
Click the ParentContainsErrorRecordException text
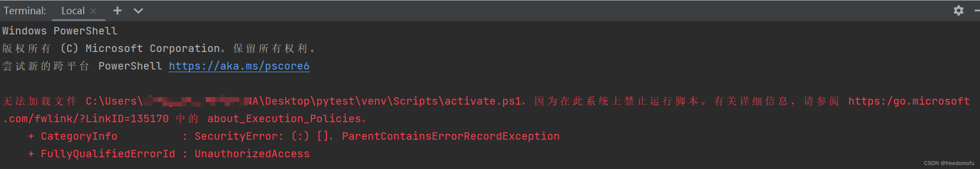(450, 136)
